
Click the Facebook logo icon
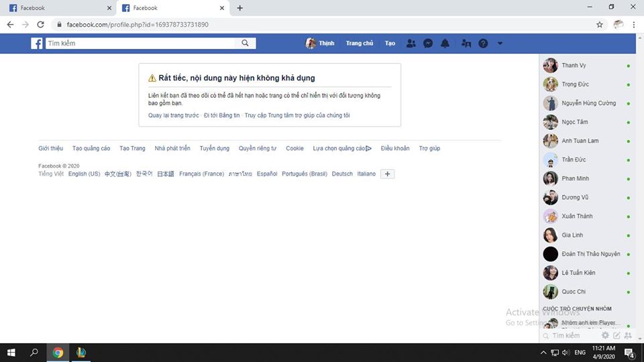coord(36,43)
